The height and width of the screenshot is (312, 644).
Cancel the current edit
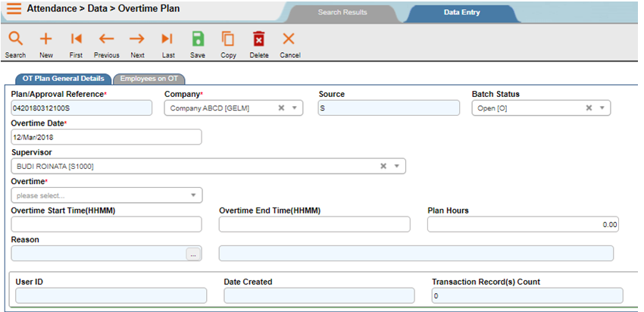click(x=289, y=39)
